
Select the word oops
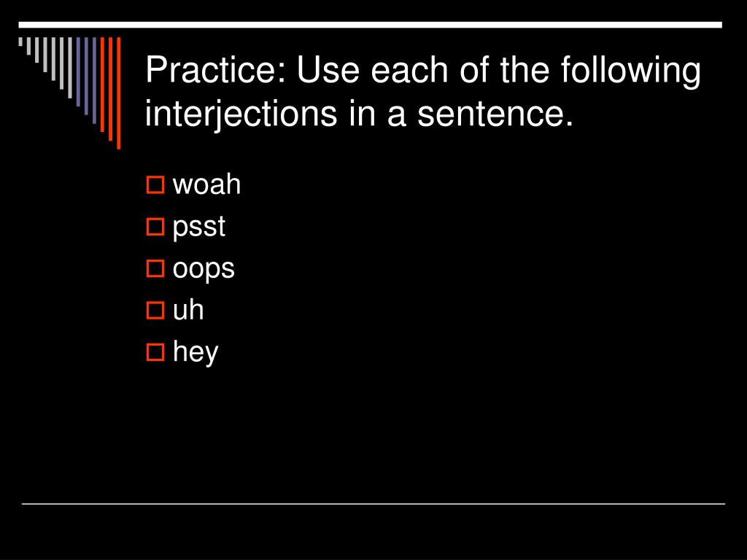click(204, 270)
